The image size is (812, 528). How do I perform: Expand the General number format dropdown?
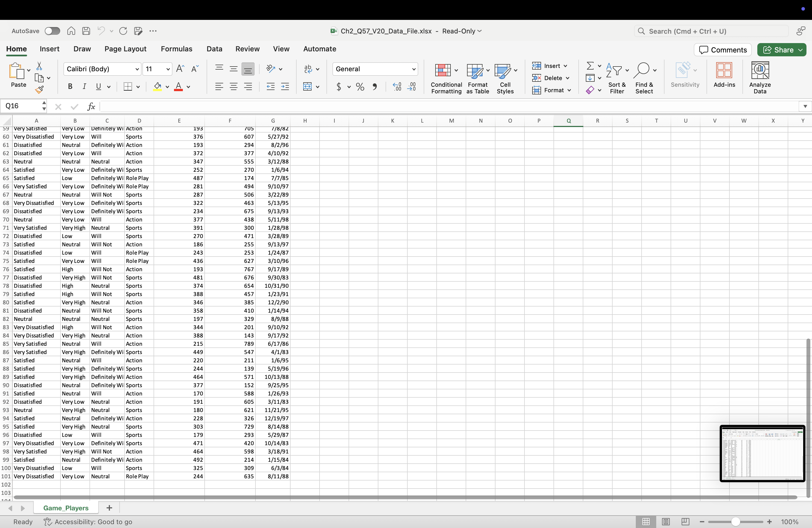(x=413, y=69)
